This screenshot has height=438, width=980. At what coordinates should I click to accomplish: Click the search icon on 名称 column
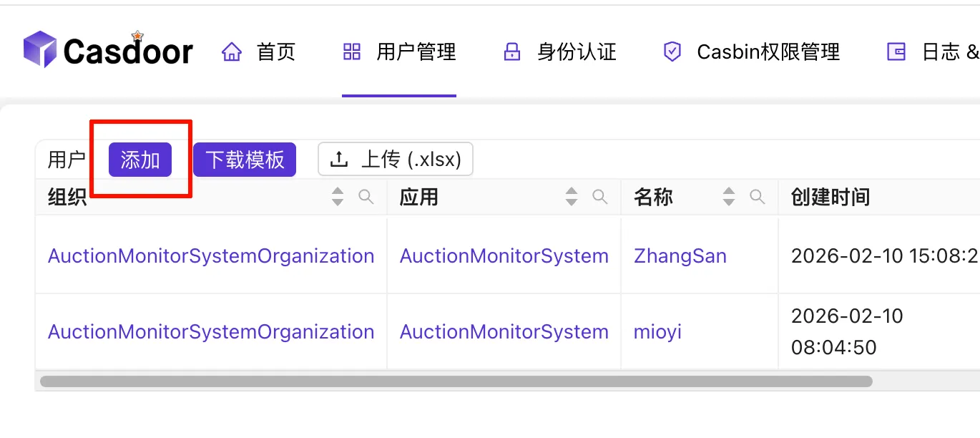[758, 197]
